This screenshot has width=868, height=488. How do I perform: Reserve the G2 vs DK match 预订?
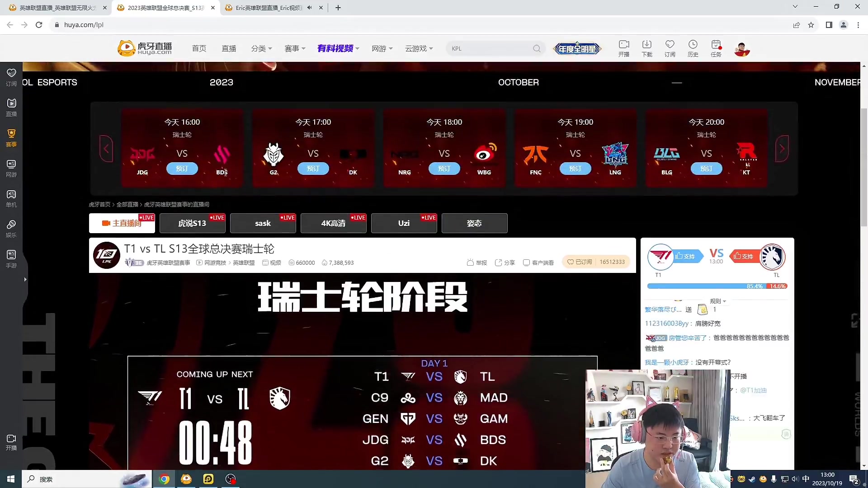[x=313, y=169]
